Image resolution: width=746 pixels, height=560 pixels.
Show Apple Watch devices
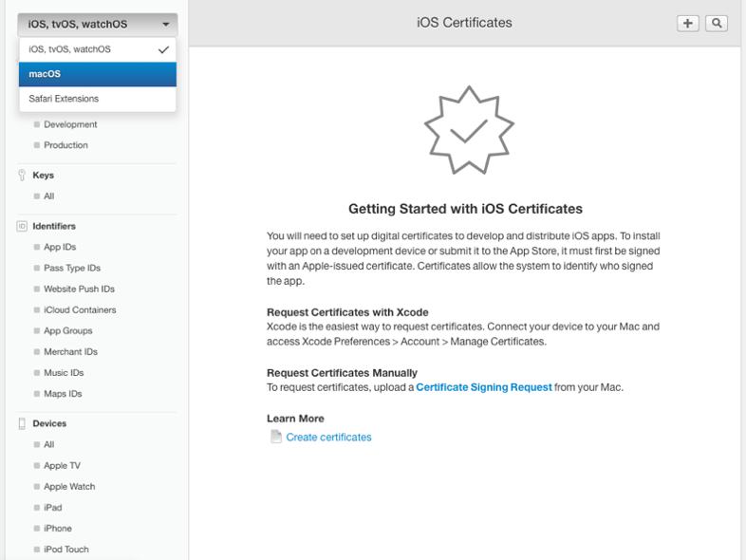pyautogui.click(x=69, y=487)
